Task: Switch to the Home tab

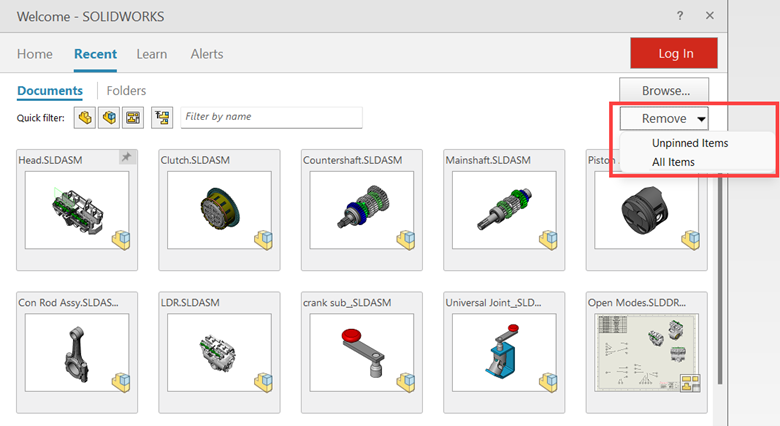Action: tap(34, 54)
